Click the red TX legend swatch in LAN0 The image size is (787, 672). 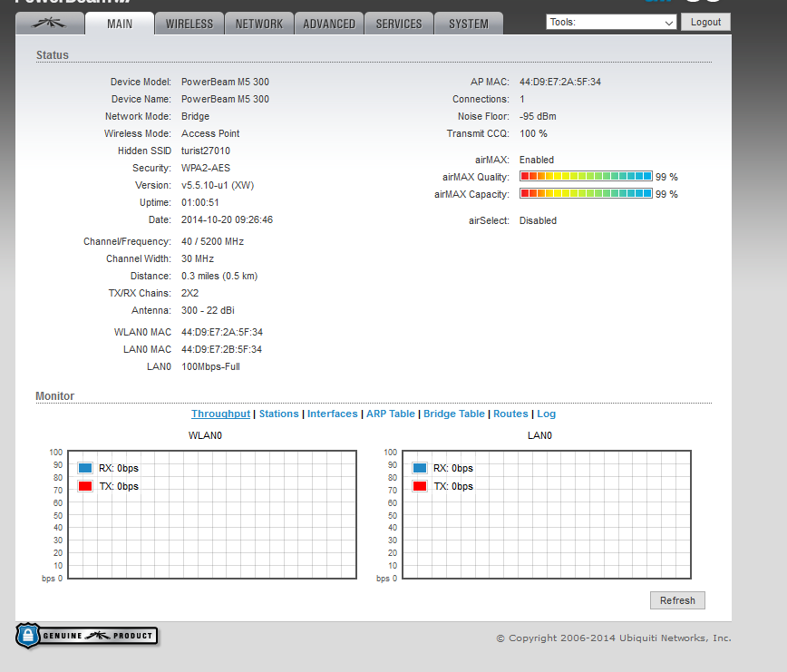coord(420,486)
